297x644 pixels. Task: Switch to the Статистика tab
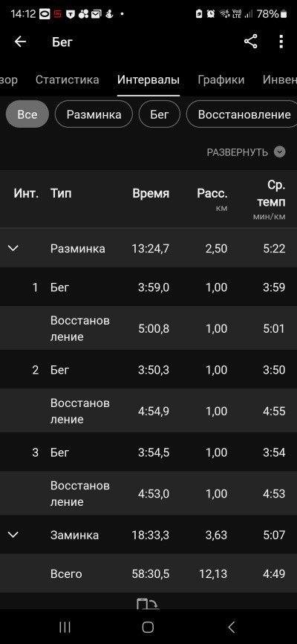67,79
